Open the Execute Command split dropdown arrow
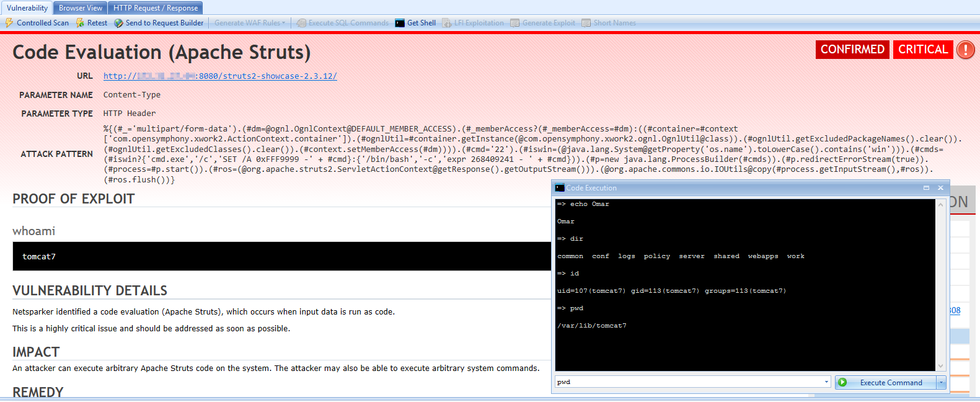 (941, 382)
